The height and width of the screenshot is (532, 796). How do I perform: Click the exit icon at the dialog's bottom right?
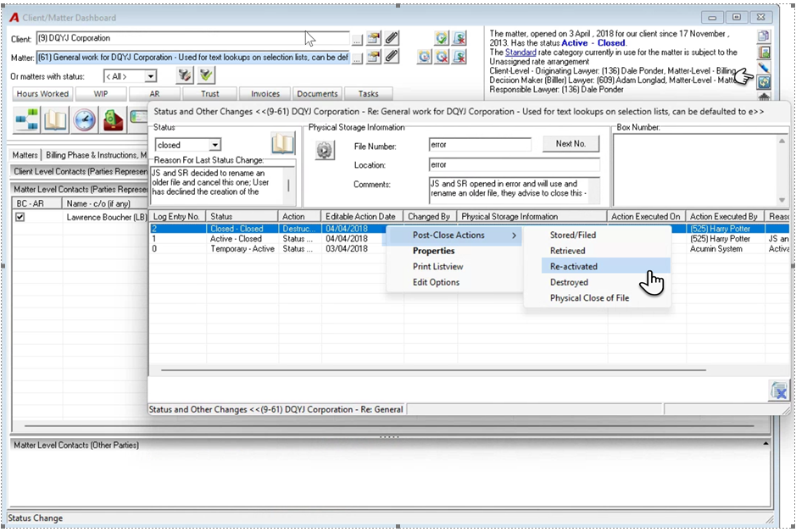click(x=779, y=391)
